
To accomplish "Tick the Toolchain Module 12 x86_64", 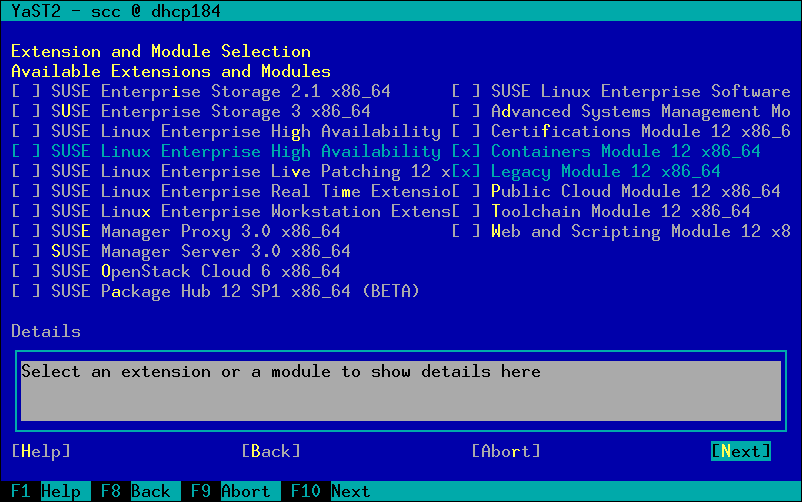I will 467,212.
